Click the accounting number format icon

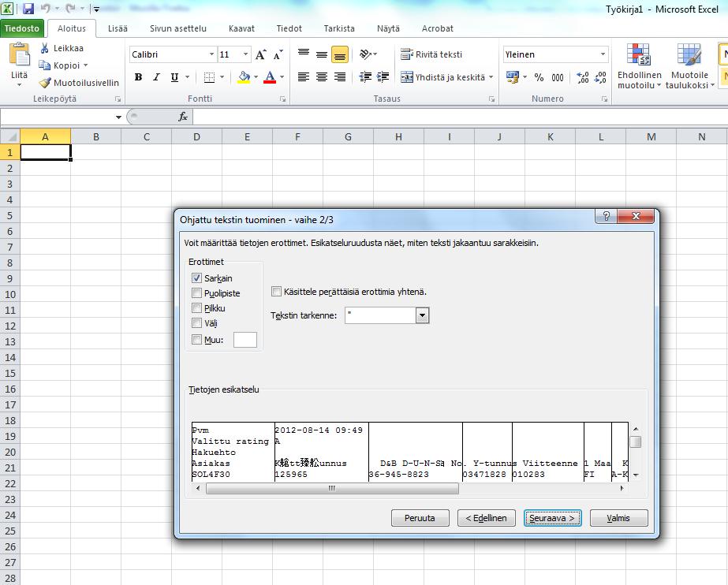(513, 77)
